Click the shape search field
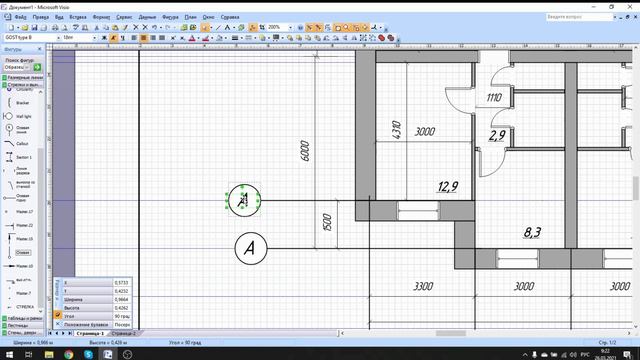Screen dimensions: 640x360 [17, 67]
